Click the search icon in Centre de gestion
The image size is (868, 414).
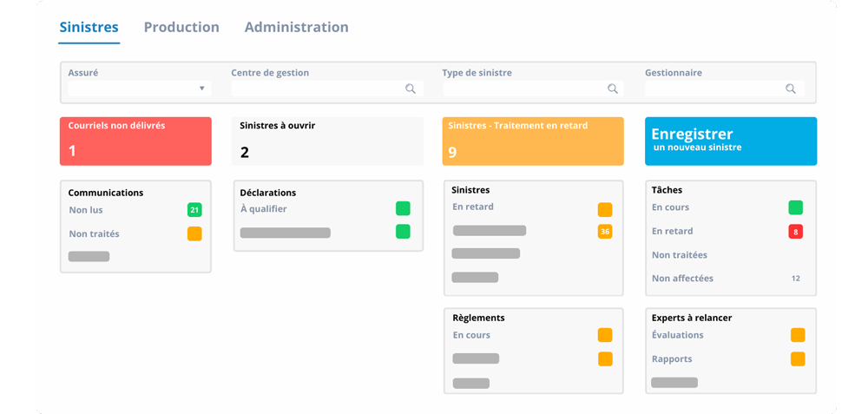coord(411,89)
